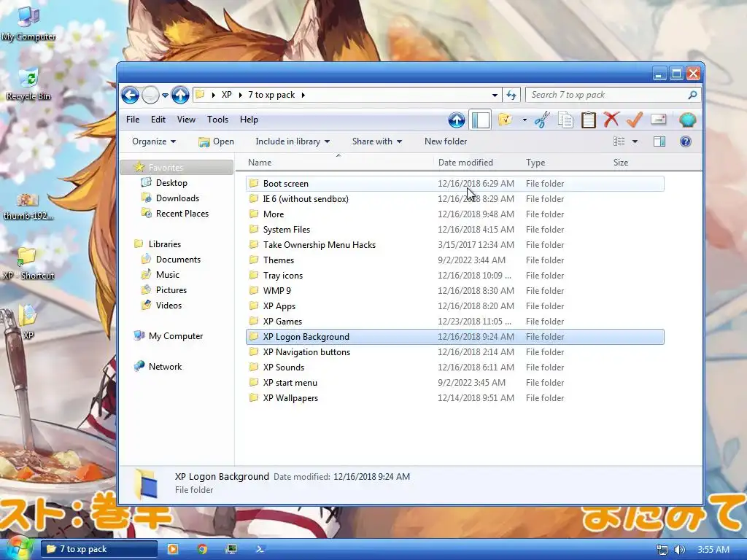The width and height of the screenshot is (747, 560).
Task: Open the File menu
Action: click(x=133, y=120)
